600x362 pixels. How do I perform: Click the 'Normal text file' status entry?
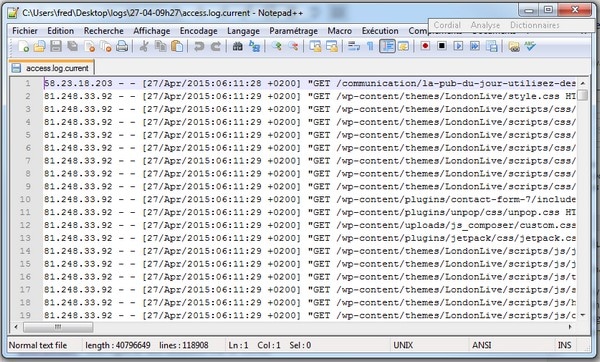(x=38, y=345)
